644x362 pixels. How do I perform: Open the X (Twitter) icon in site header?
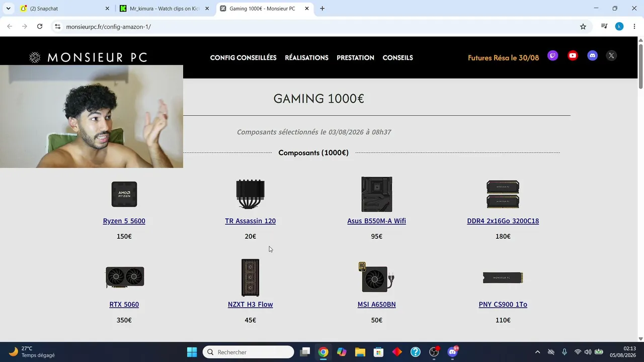click(x=611, y=56)
